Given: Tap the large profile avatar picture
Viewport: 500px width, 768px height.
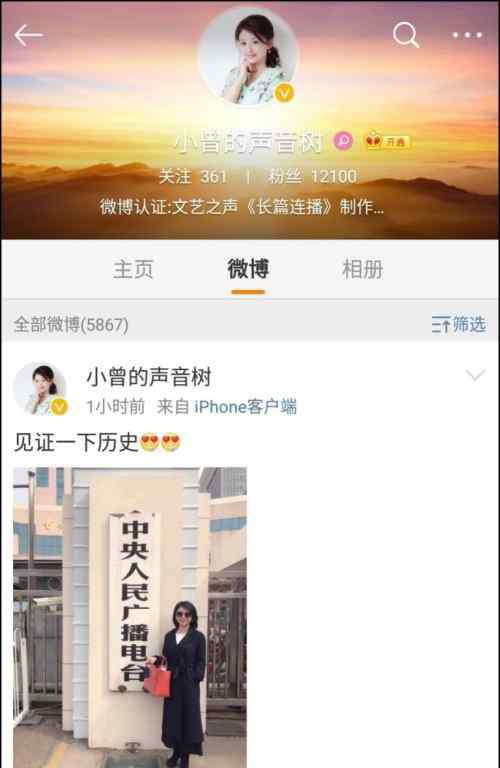Looking at the screenshot, I should click(248, 56).
